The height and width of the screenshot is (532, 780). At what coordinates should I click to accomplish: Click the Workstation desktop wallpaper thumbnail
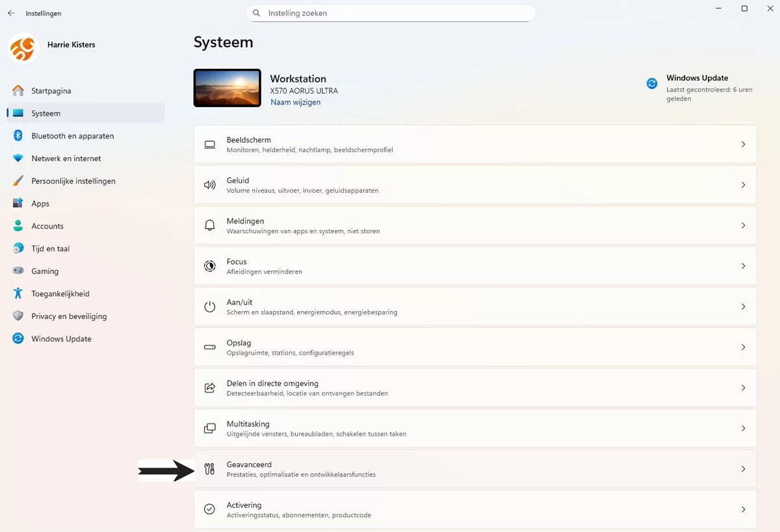[227, 88]
